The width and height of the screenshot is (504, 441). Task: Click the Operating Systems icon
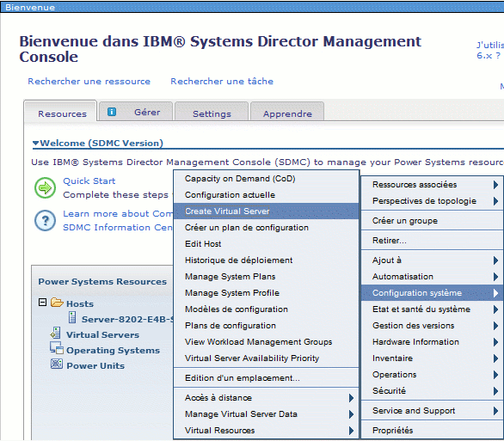tap(56, 348)
